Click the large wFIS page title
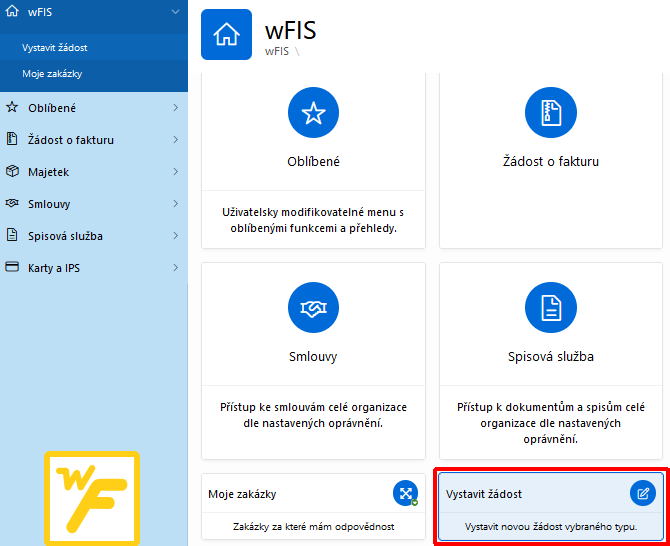This screenshot has width=670, height=546. point(291,30)
